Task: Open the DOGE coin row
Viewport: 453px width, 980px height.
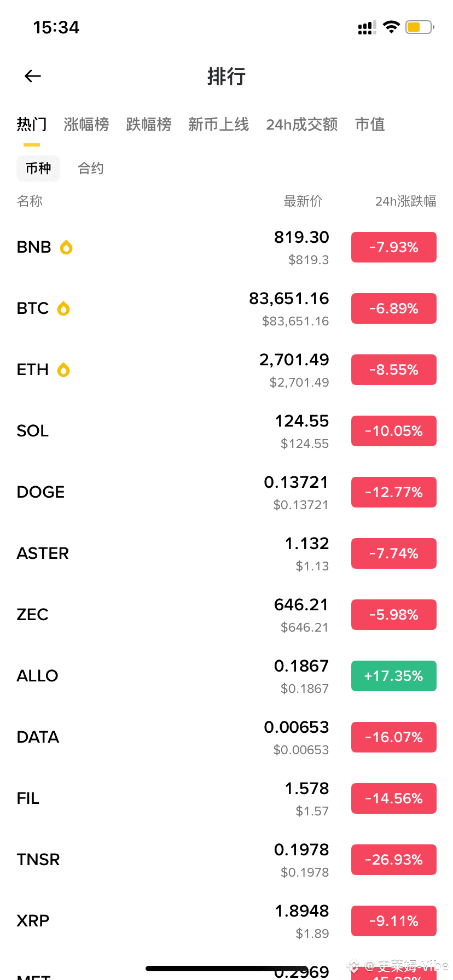Action: tap(164, 492)
